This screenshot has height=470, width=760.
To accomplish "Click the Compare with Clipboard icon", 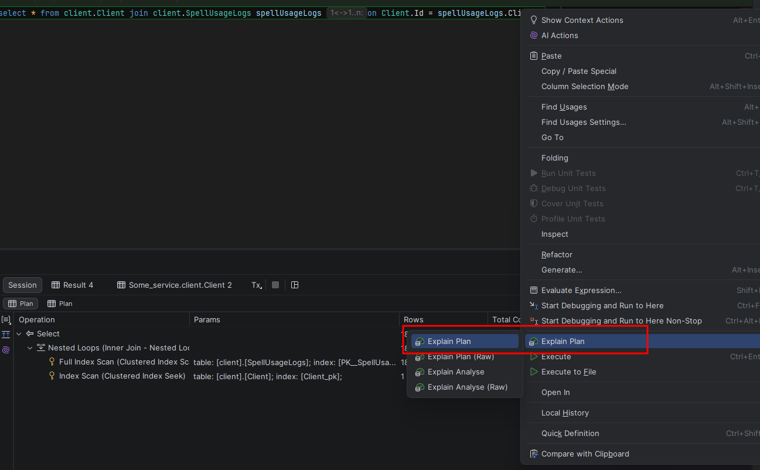I will (534, 454).
